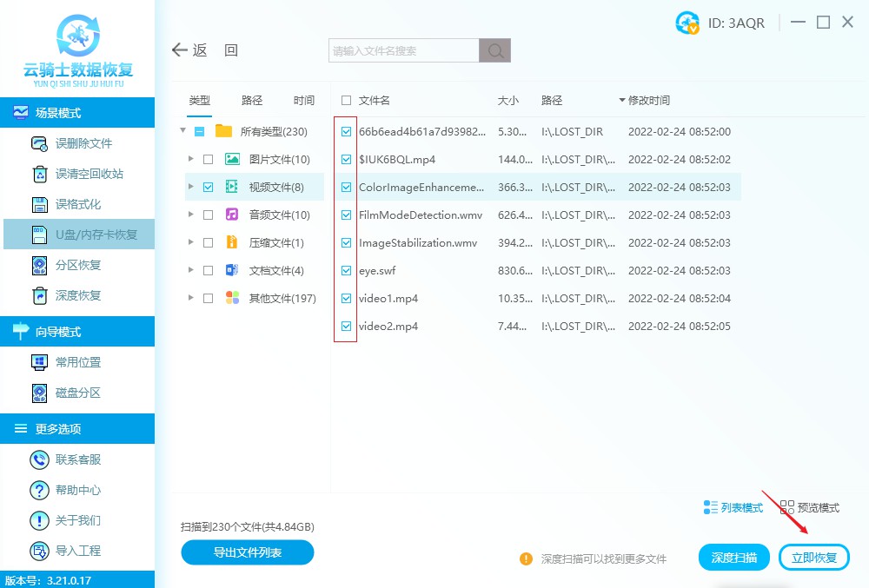The image size is (869, 588).
Task: Click the 导入工程 import icon
Action: coord(39,551)
